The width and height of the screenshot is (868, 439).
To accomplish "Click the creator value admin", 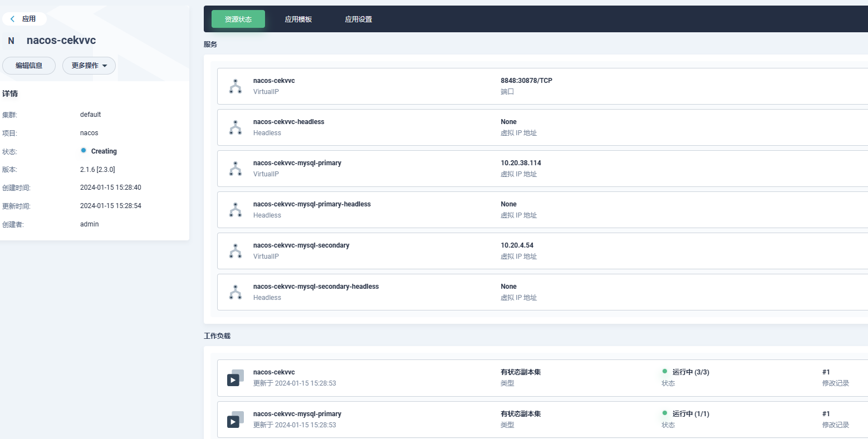I will pyautogui.click(x=90, y=224).
